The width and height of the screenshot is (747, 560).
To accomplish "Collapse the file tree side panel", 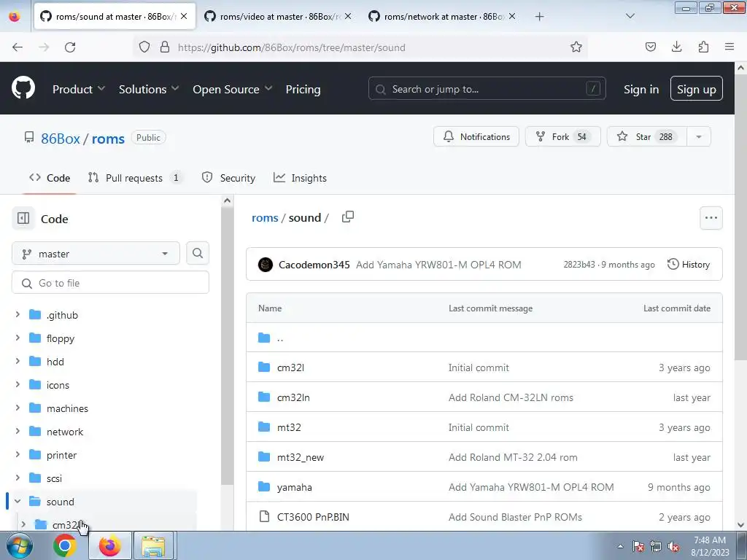I will pyautogui.click(x=23, y=219).
